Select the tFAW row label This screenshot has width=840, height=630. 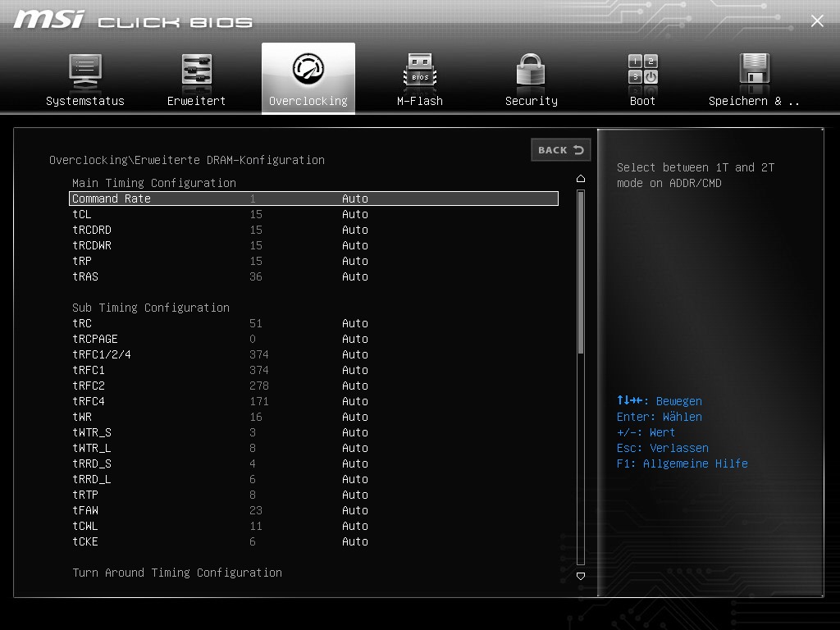pyautogui.click(x=85, y=510)
